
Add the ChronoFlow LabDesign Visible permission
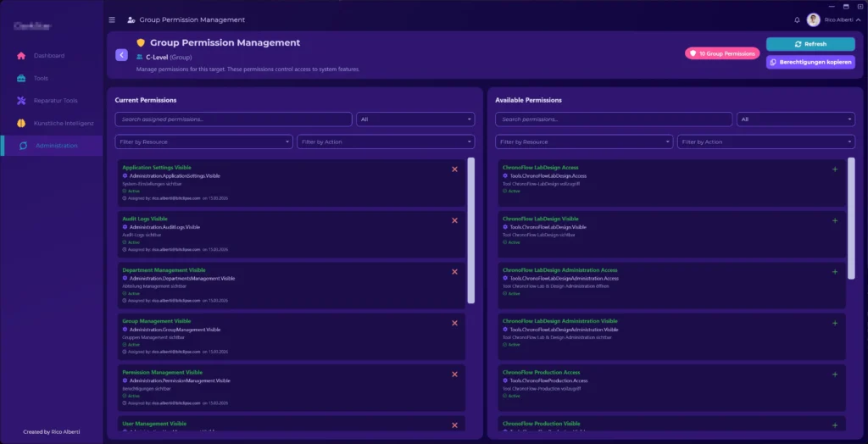point(835,220)
